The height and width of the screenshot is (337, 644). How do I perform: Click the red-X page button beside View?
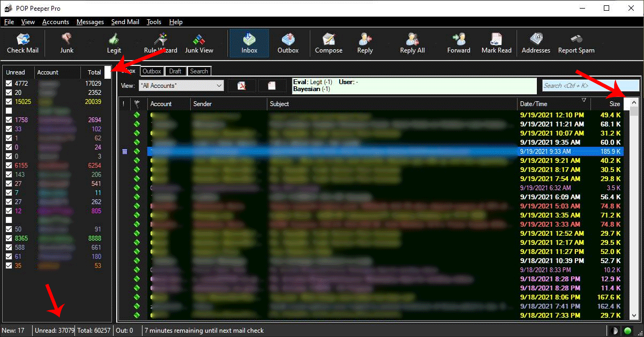point(242,86)
